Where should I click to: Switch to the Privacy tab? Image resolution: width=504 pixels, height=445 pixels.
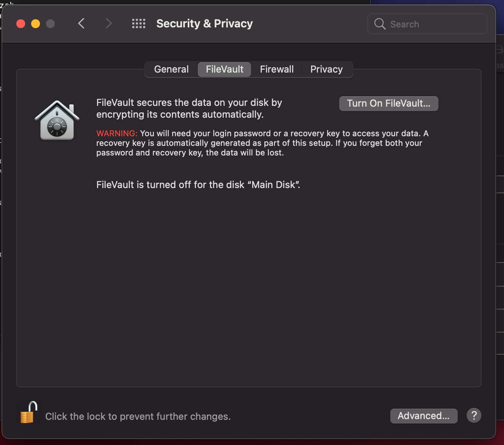point(326,69)
